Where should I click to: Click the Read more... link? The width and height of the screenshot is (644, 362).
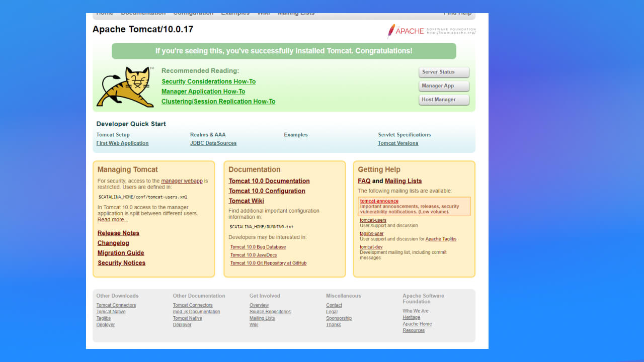tap(113, 220)
